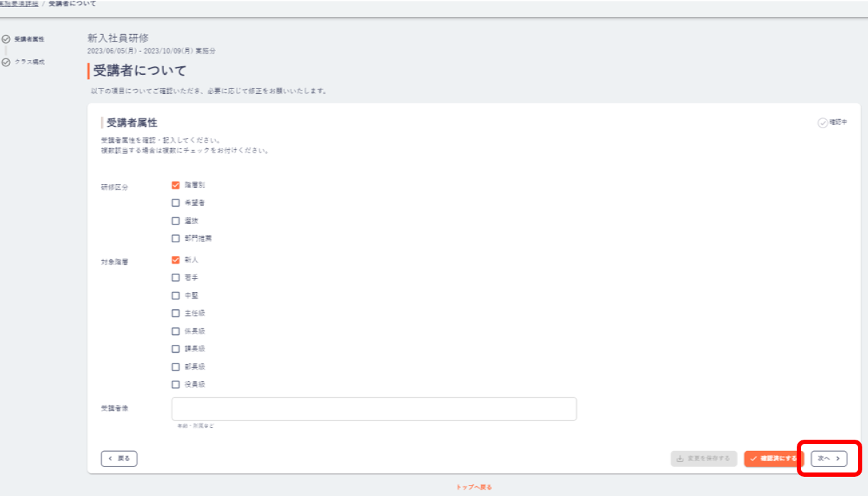
Task: Click the right chevron on 次へ button
Action: click(x=837, y=458)
